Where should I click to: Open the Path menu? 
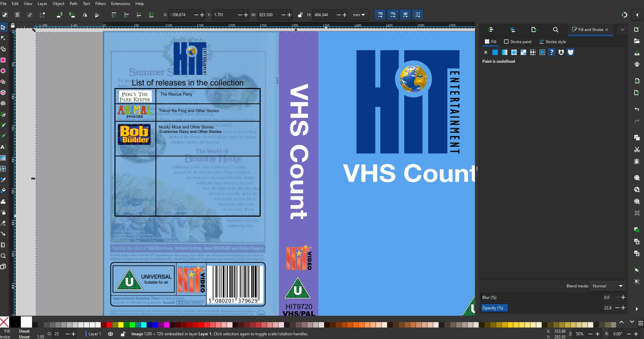(73, 4)
